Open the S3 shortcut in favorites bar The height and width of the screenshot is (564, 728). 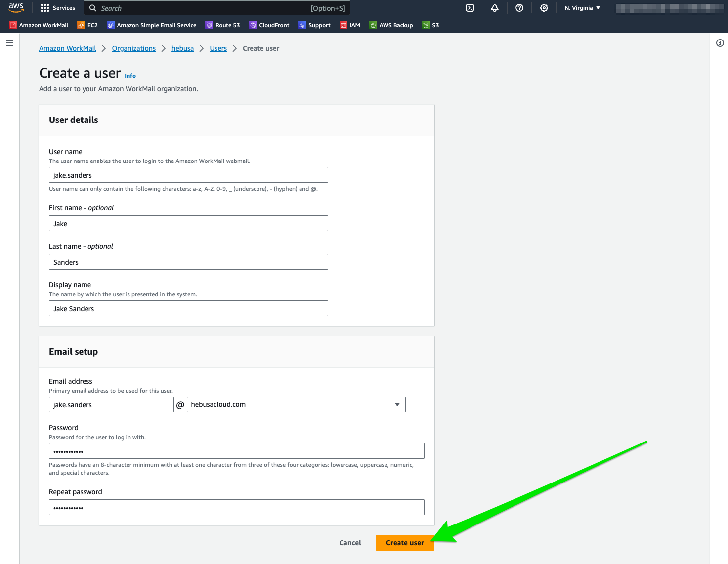[x=430, y=25]
